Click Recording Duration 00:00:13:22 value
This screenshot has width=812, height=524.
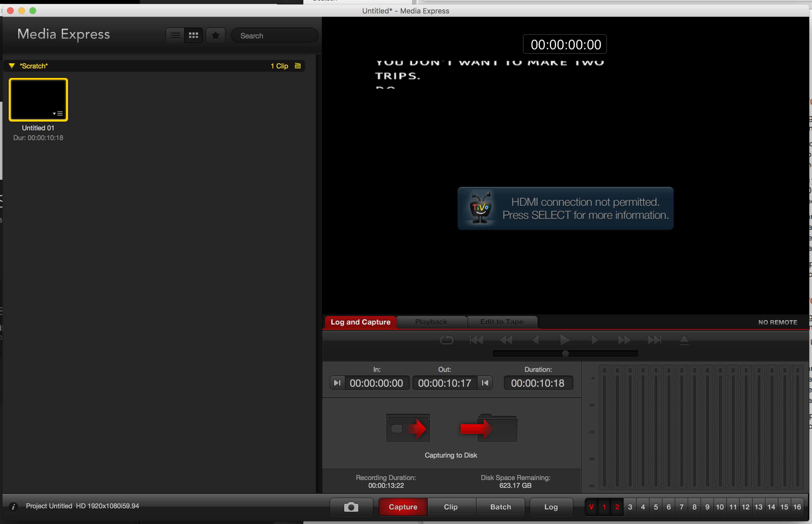pos(386,486)
